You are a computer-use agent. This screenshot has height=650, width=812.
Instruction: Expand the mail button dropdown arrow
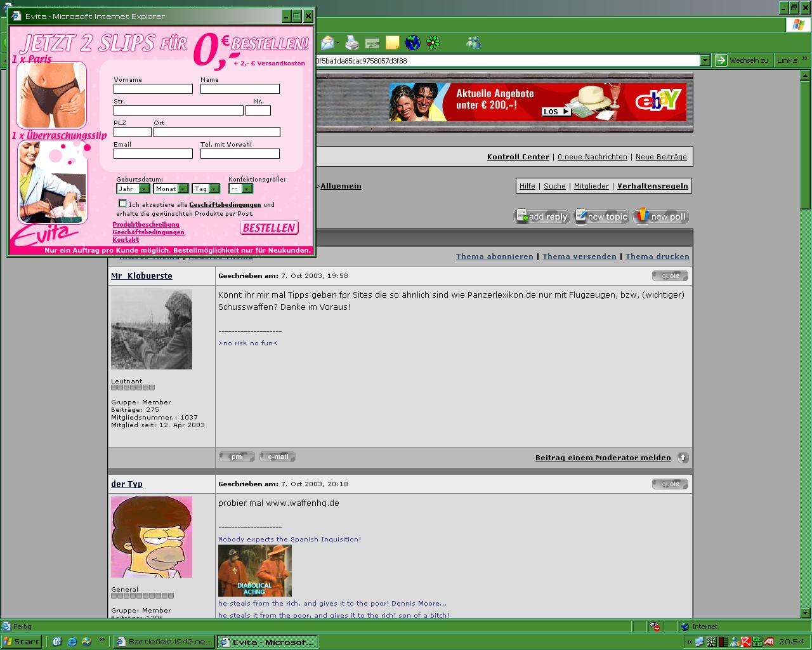pos(338,43)
